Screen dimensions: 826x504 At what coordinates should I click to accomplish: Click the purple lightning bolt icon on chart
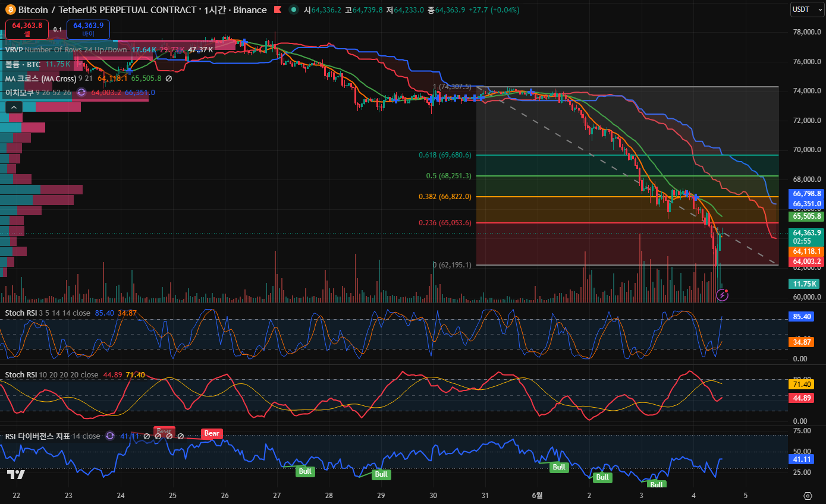coord(722,294)
